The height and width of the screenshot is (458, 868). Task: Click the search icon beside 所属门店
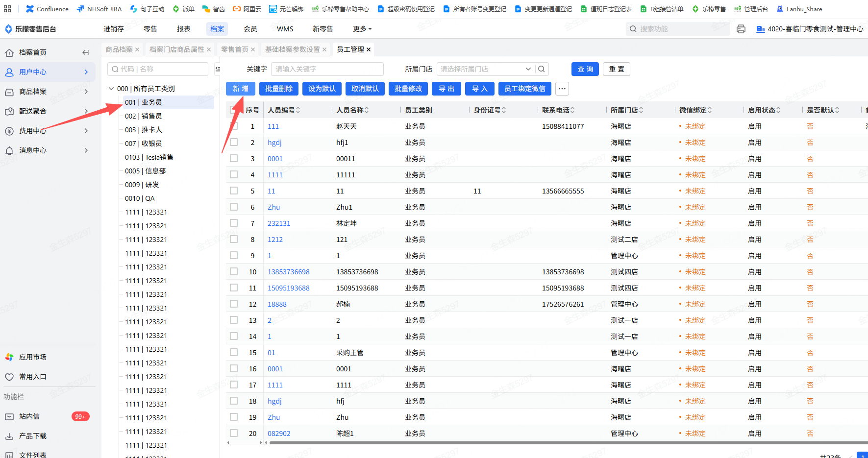tap(542, 69)
